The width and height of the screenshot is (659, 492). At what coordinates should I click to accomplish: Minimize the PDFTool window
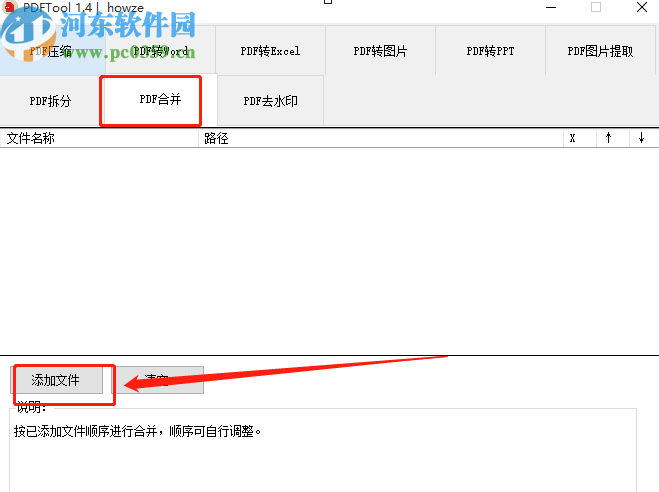[x=551, y=7]
